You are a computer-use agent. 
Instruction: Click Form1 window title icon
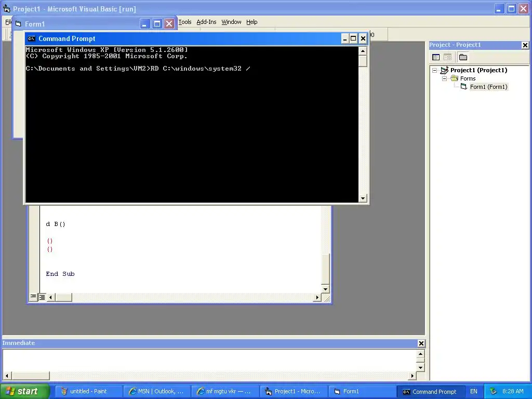(x=18, y=24)
